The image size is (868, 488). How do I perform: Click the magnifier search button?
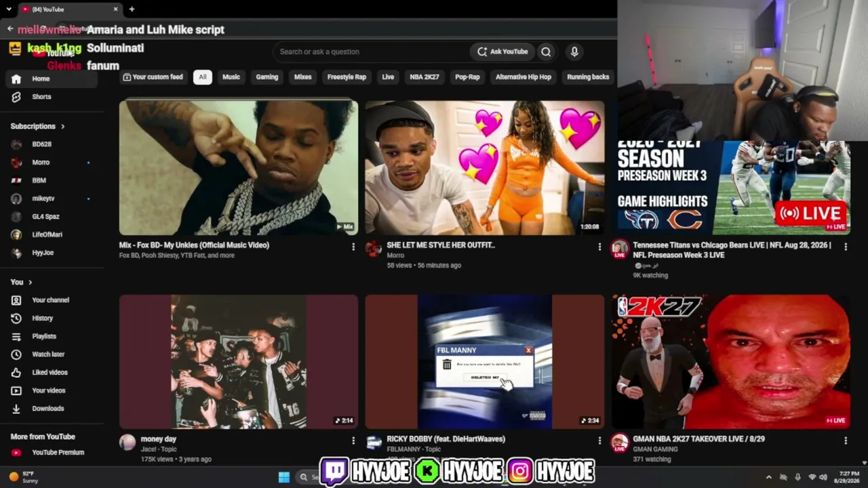point(546,52)
